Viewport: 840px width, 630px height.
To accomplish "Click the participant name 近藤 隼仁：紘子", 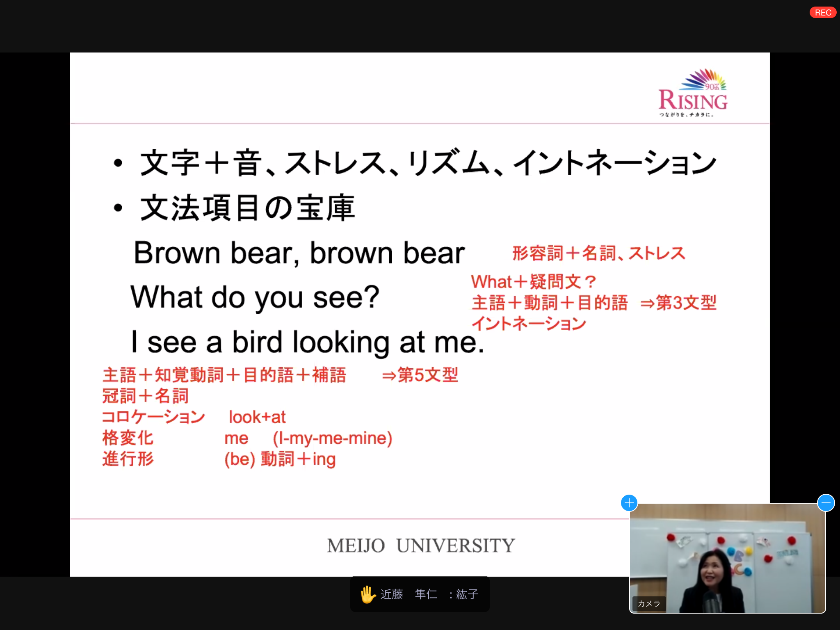I will (x=429, y=594).
